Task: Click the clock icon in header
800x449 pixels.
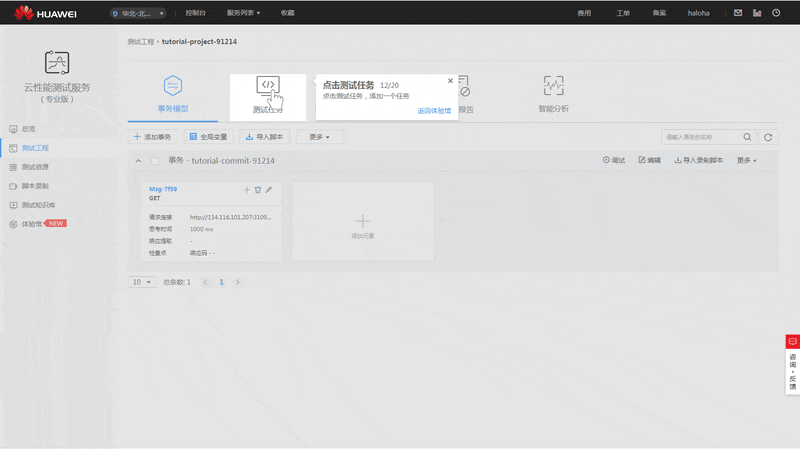Action: click(x=776, y=13)
